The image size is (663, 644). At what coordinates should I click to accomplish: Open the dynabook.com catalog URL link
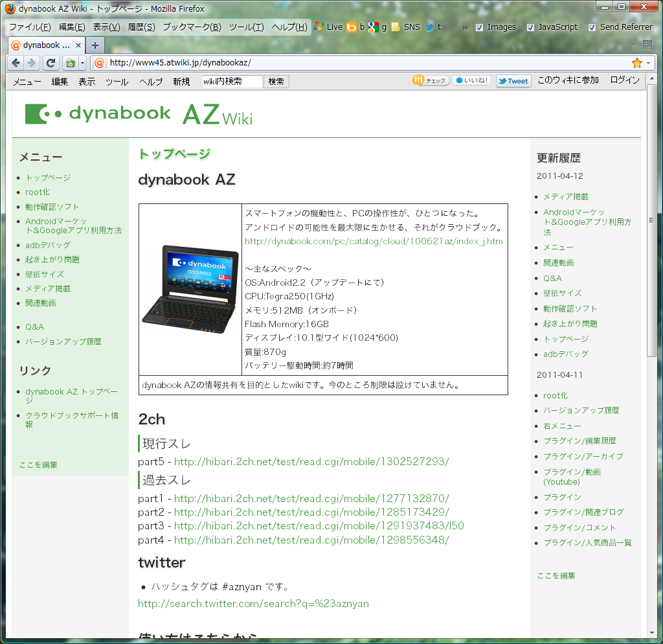click(374, 241)
